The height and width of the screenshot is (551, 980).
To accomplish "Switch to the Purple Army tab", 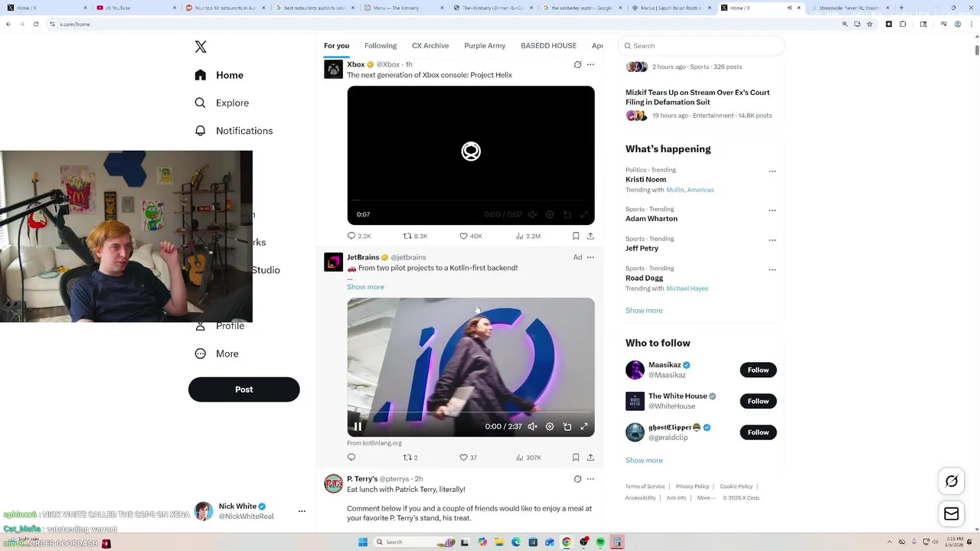I will pos(485,46).
